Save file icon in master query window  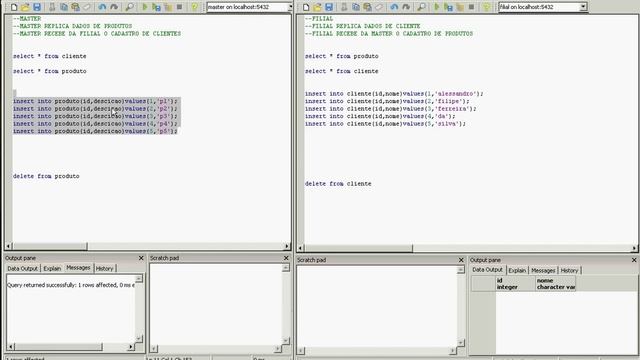[37, 7]
